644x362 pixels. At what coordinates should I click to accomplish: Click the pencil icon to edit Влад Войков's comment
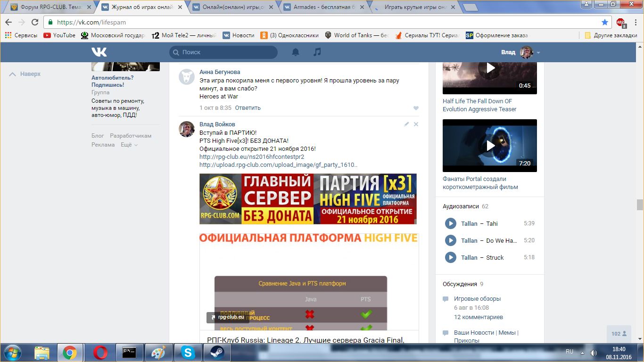click(406, 124)
